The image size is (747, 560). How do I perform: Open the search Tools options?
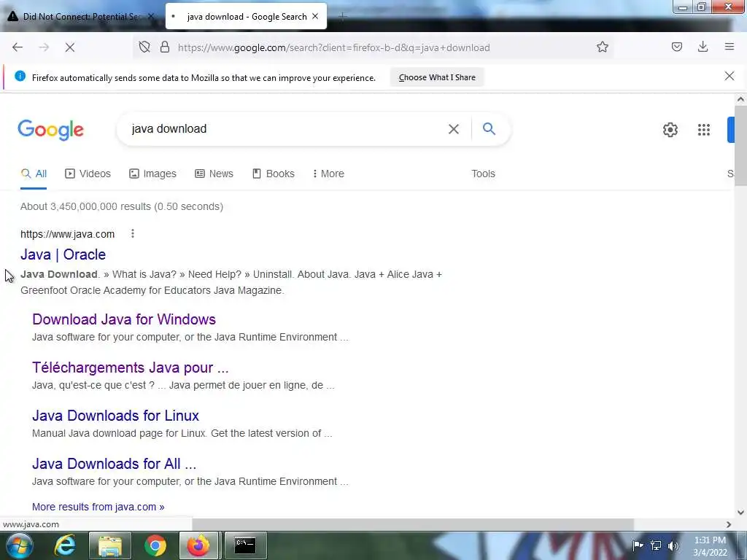click(x=483, y=174)
